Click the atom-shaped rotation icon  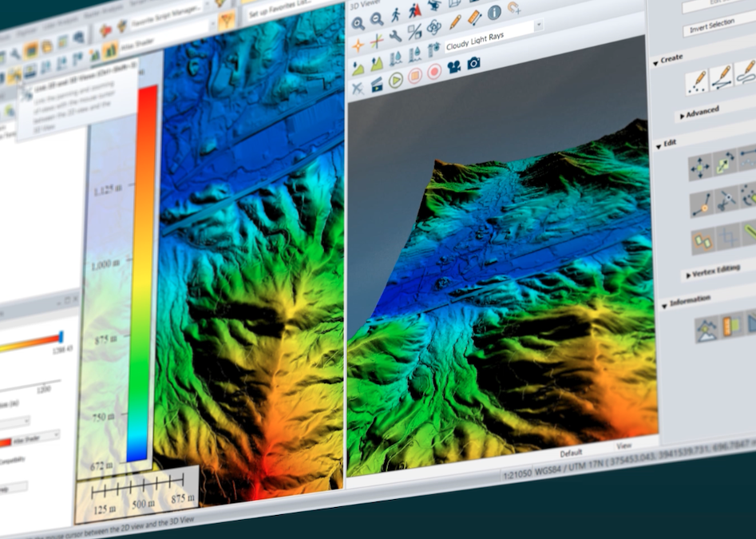(434, 27)
